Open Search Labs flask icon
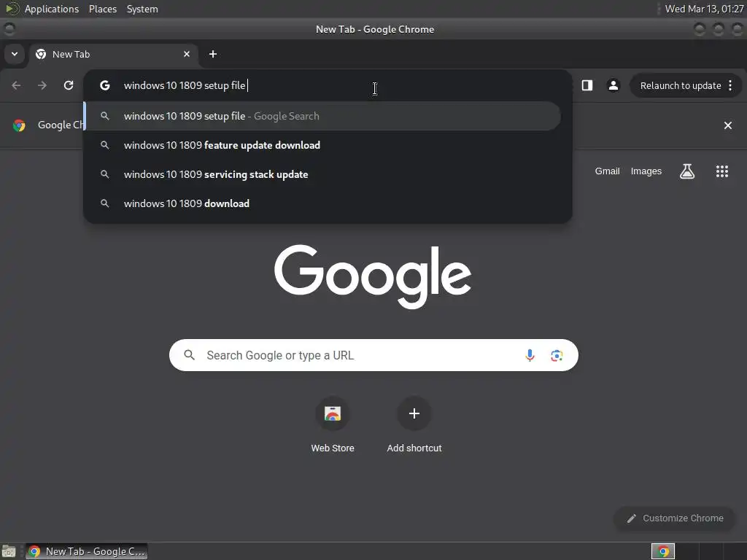747x560 pixels. click(686, 171)
